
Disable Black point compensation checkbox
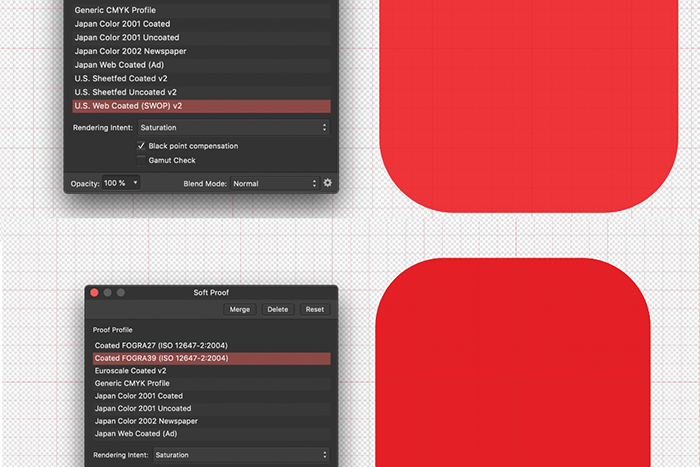[141, 146]
